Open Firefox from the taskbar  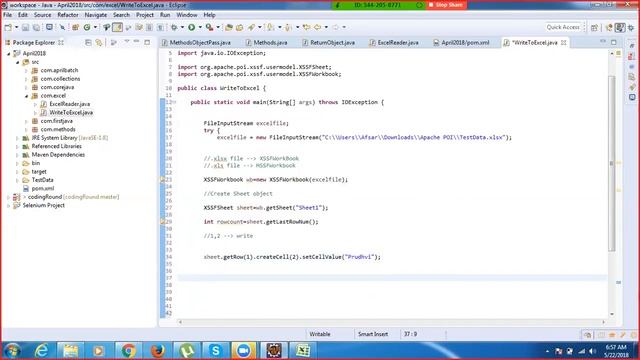[x=157, y=351]
